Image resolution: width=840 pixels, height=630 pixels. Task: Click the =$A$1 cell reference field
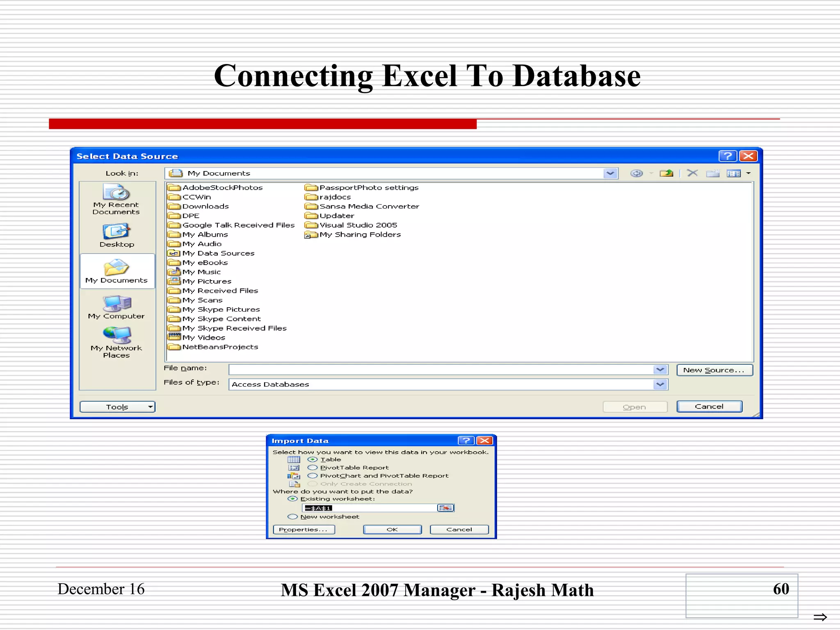[370, 508]
